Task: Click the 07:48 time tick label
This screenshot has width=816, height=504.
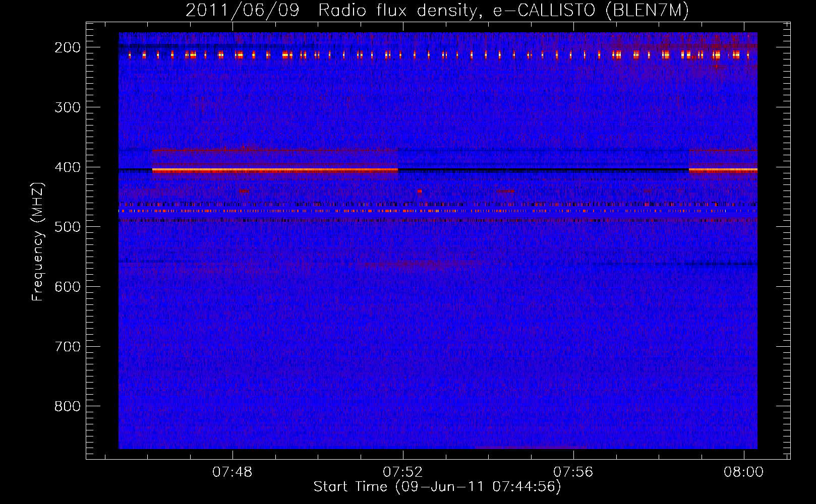Action: 232,472
